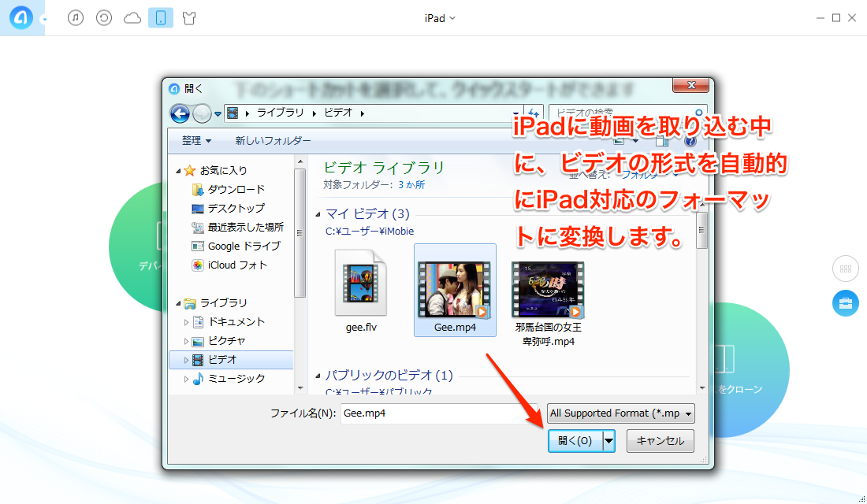The image size is (867, 504).
Task: Click the ファイル名 input field
Action: point(439,413)
